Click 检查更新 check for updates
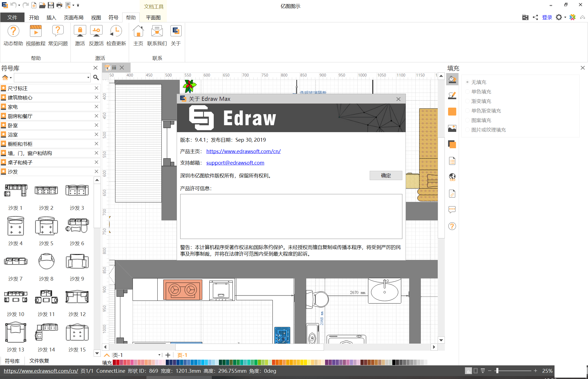Screen dimensions: 588x379 tap(116, 35)
